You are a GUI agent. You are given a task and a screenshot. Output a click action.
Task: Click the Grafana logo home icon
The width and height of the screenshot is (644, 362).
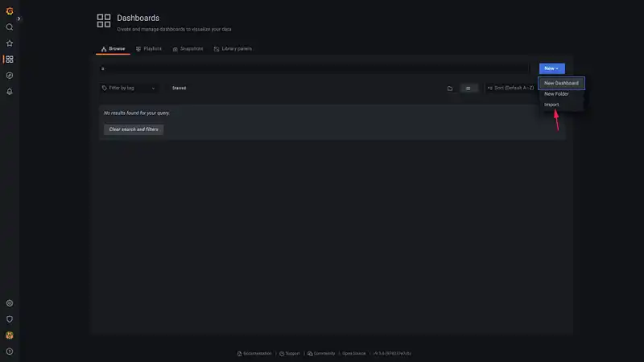(x=10, y=11)
